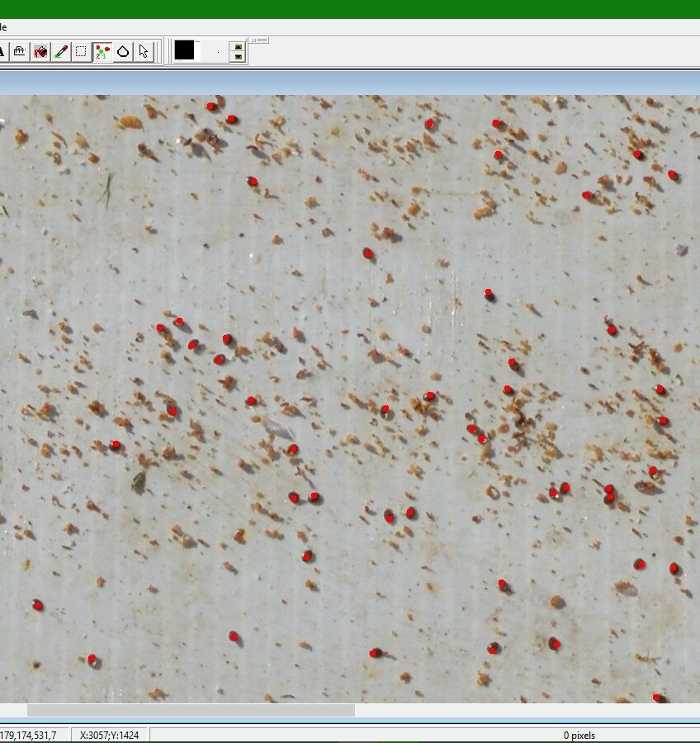Click the dark green debris on the image
Screen dimensions: 700x743
click(139, 481)
